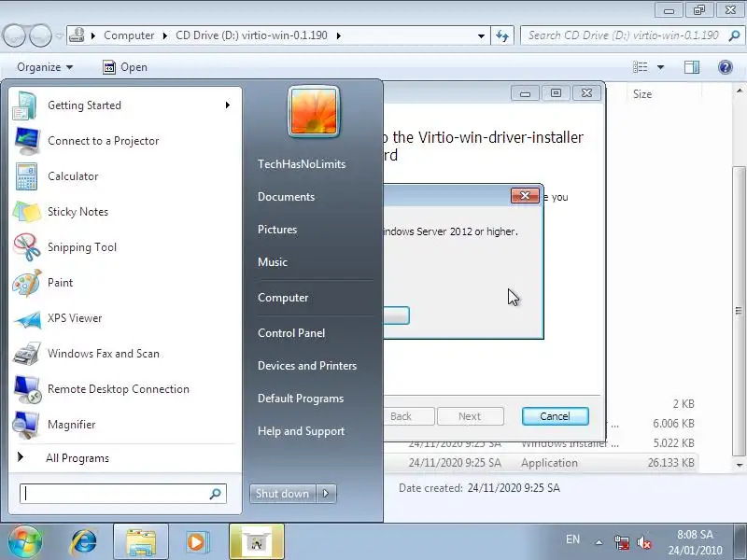
Task: Open the Snipping Tool scissors icon
Action: coord(27,247)
